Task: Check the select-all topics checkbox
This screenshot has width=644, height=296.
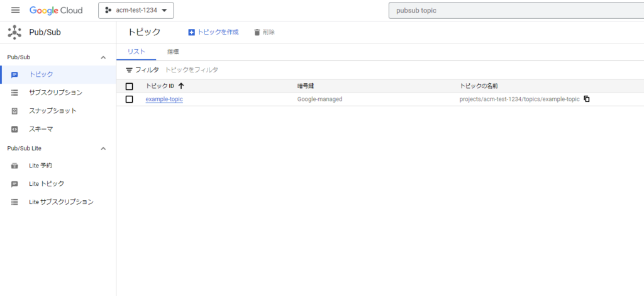Action: pos(130,86)
